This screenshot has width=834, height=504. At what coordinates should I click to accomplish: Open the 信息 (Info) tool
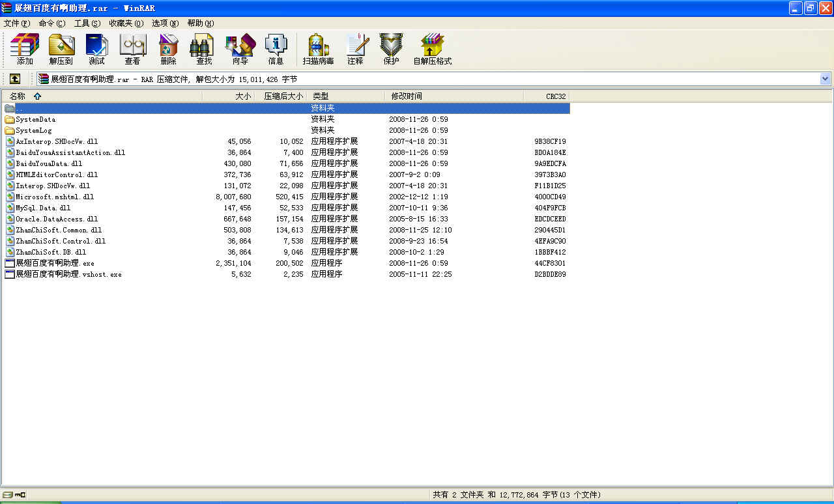pos(276,49)
